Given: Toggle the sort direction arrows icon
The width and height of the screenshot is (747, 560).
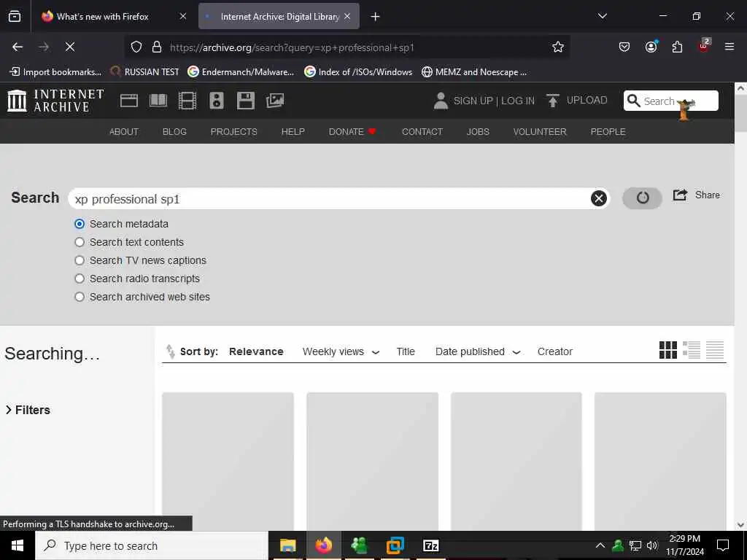Looking at the screenshot, I should coord(170,351).
